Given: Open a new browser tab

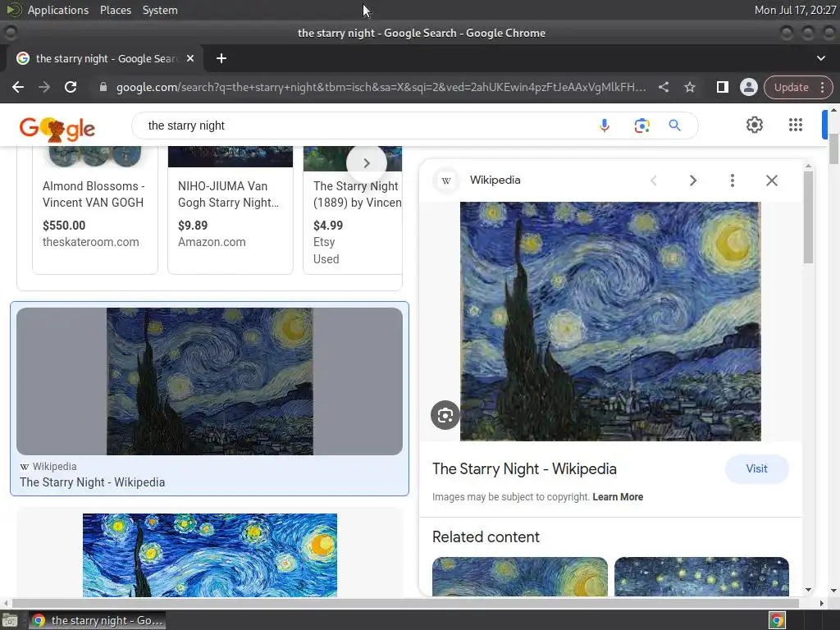Looking at the screenshot, I should [221, 58].
